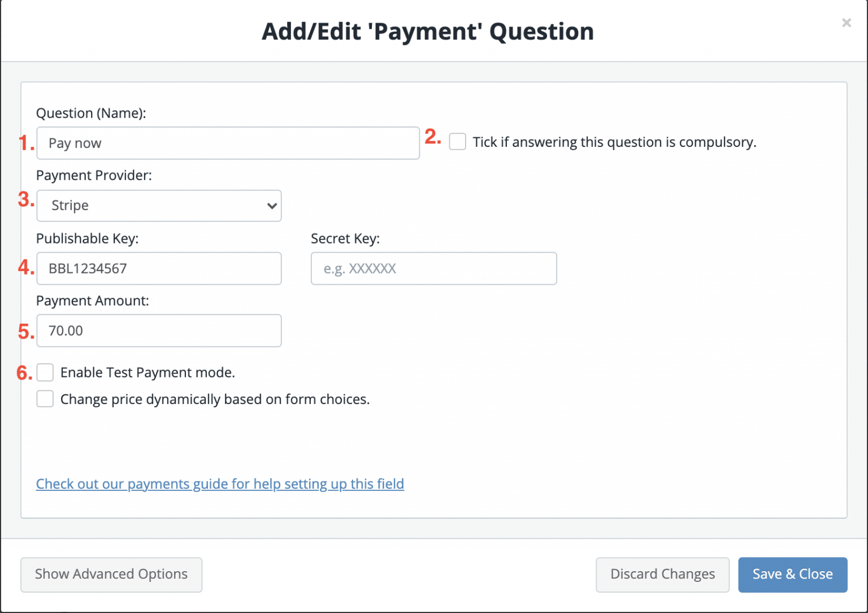Open the Payment Provider dropdown

coord(158,206)
